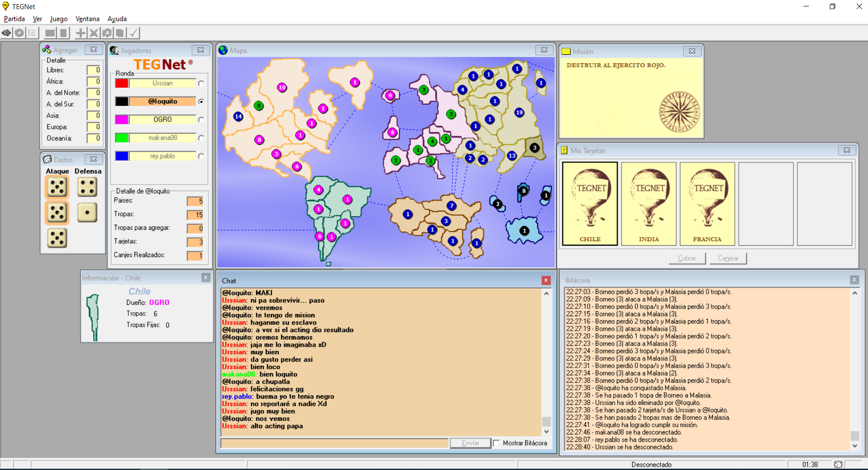Open the Ventana menu
Image resolution: width=868 pixels, height=470 pixels.
(x=87, y=19)
